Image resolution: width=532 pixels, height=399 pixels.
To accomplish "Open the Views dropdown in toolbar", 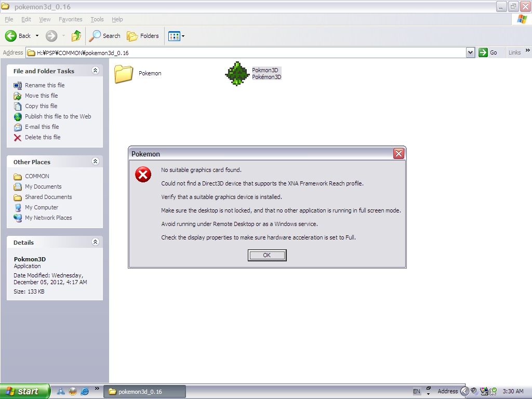I will (x=176, y=36).
